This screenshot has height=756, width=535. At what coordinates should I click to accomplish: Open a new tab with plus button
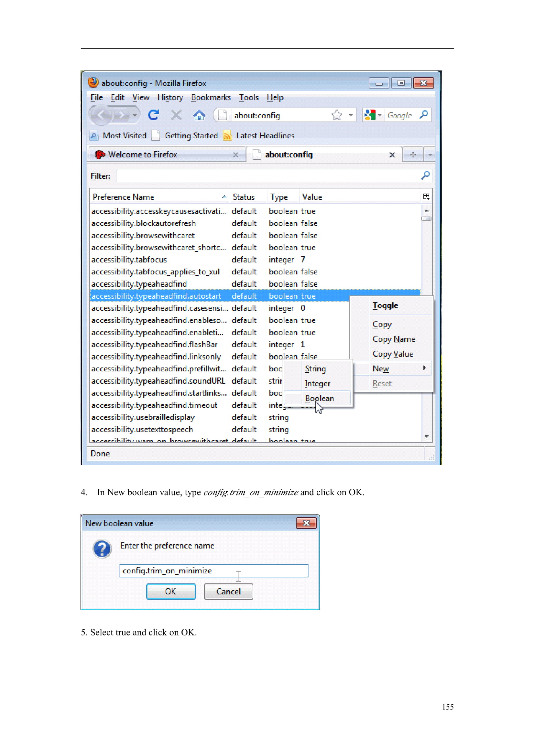413,154
